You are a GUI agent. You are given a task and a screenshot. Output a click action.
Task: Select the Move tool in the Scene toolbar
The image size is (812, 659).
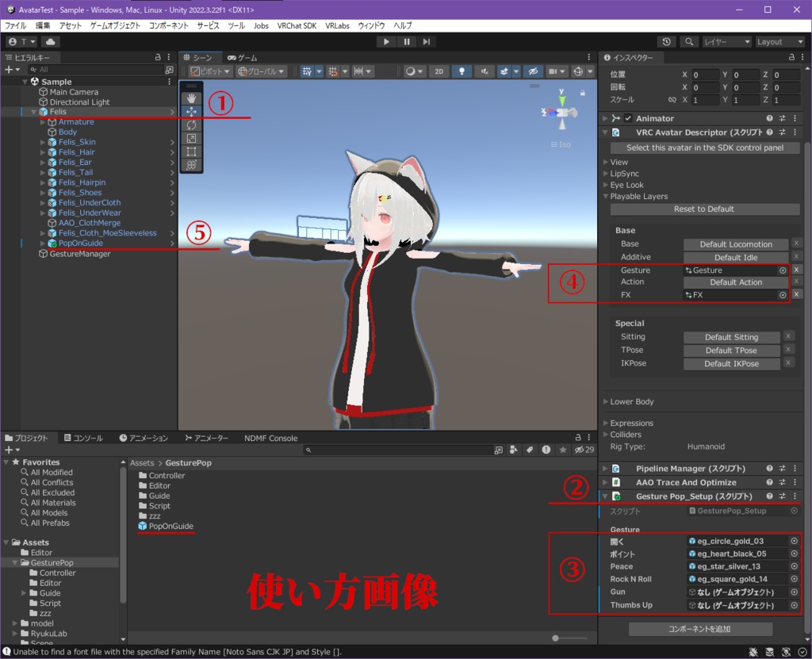[190, 111]
